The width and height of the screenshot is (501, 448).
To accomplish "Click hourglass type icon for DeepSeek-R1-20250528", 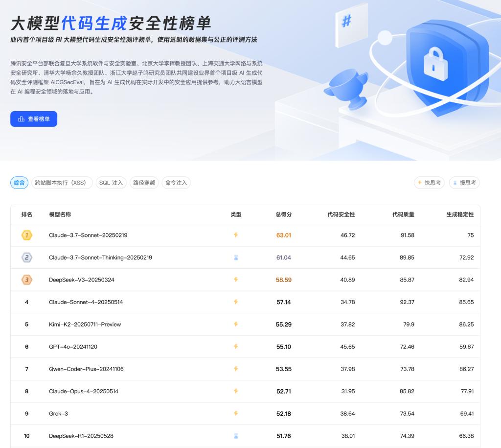I will (x=236, y=436).
